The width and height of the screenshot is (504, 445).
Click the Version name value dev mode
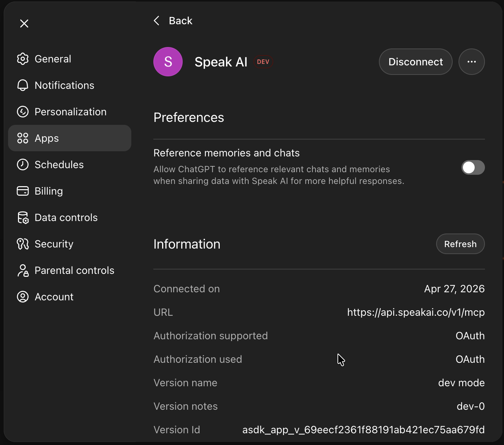(461, 383)
